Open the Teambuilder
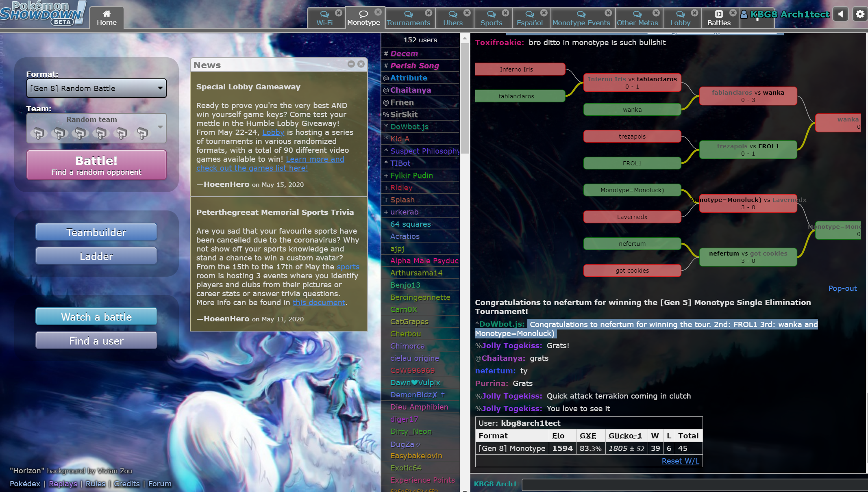 pos(96,232)
